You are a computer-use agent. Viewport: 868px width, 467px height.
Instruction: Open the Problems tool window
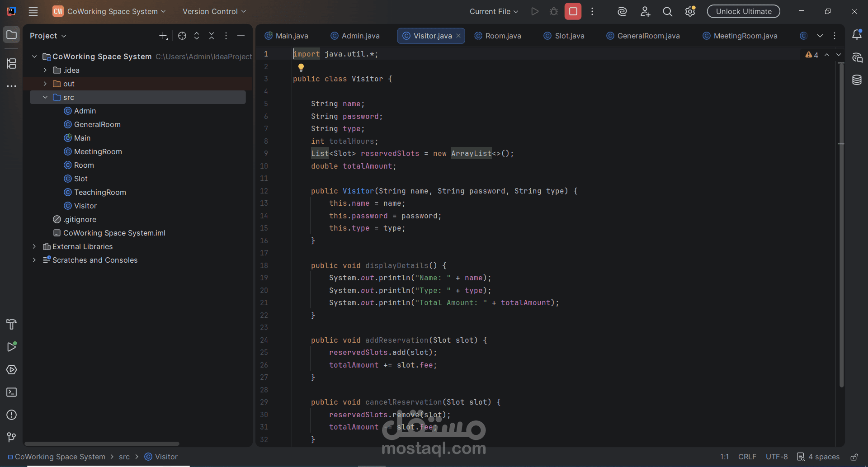(11, 415)
